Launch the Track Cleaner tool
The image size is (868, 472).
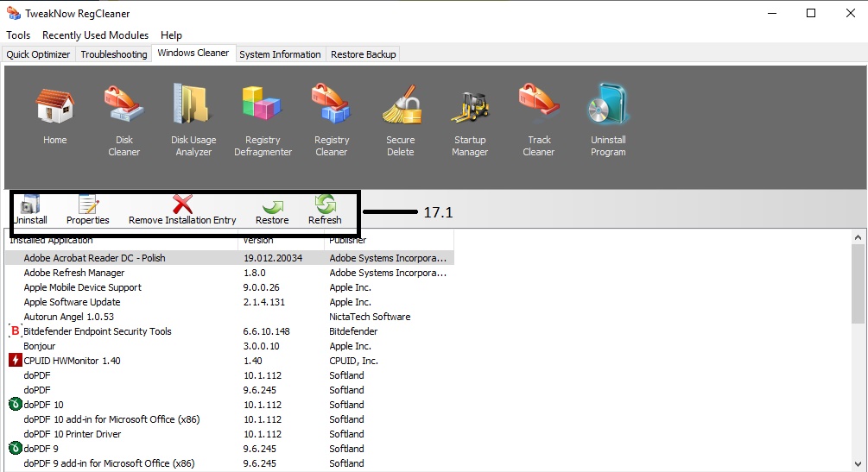(x=539, y=104)
